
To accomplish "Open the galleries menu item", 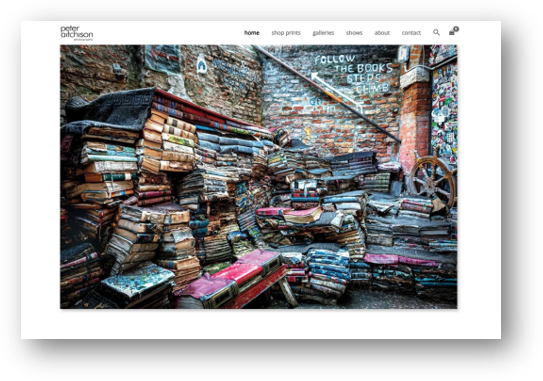I will click(x=323, y=33).
